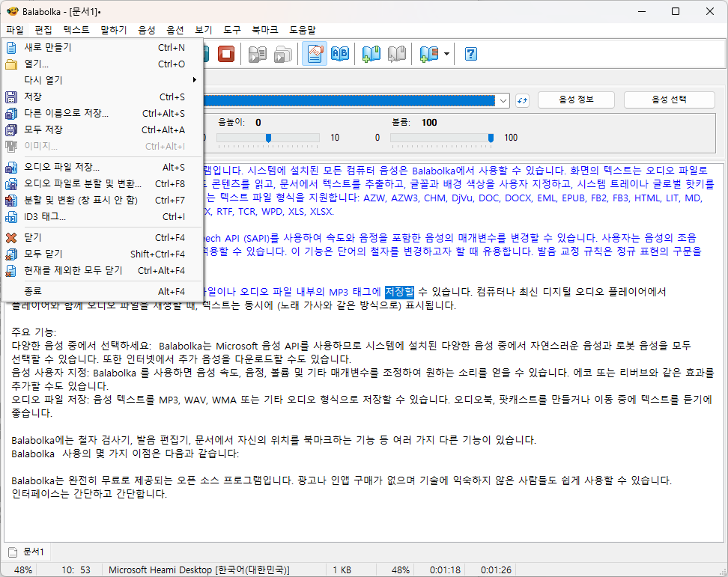Click the red Stop playback button
This screenshot has height=577, width=728.
[226, 54]
